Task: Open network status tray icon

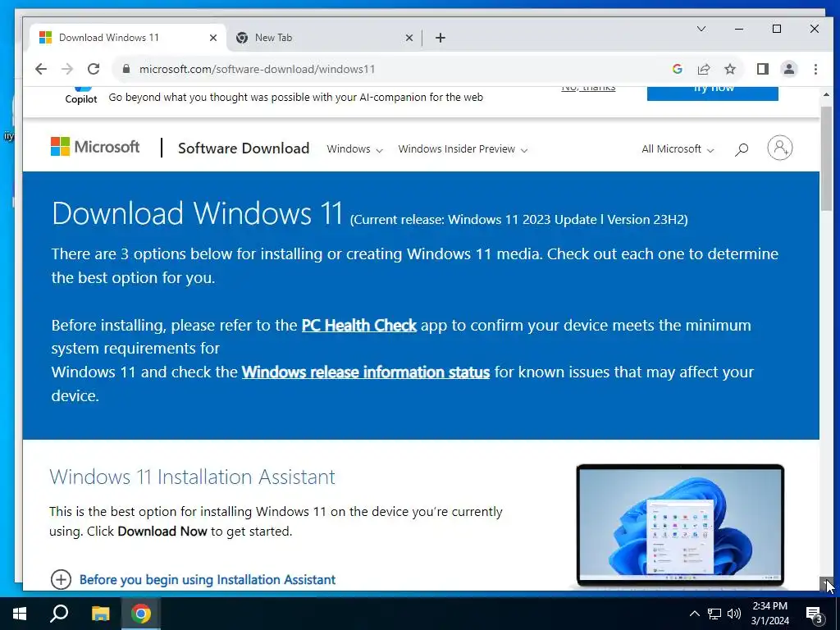Action: [714, 614]
